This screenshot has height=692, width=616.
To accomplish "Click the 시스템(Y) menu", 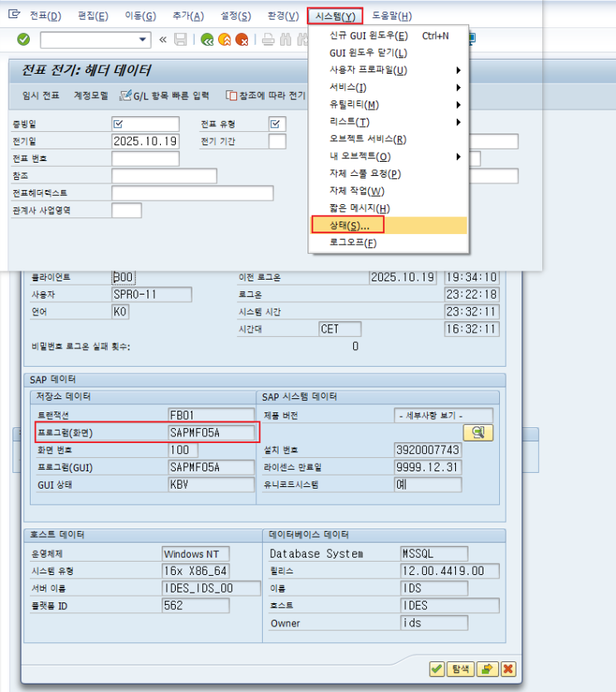I will 335,17.
